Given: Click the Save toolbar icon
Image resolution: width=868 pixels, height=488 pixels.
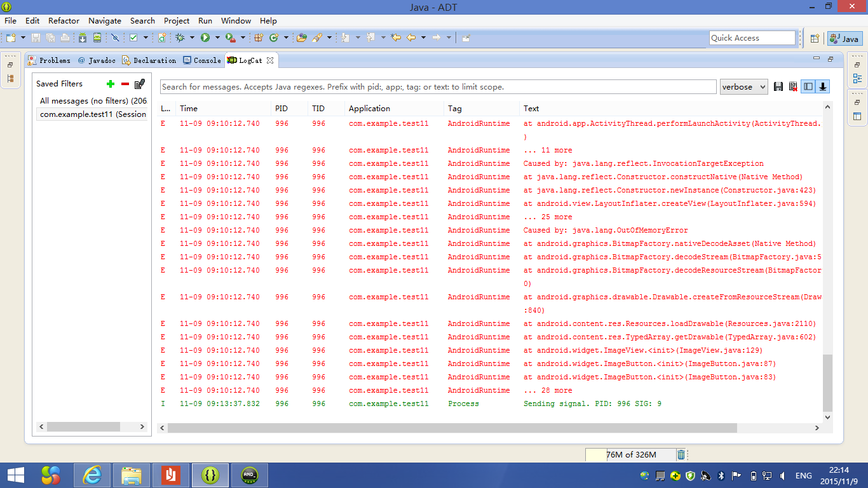Looking at the screenshot, I should coord(36,38).
